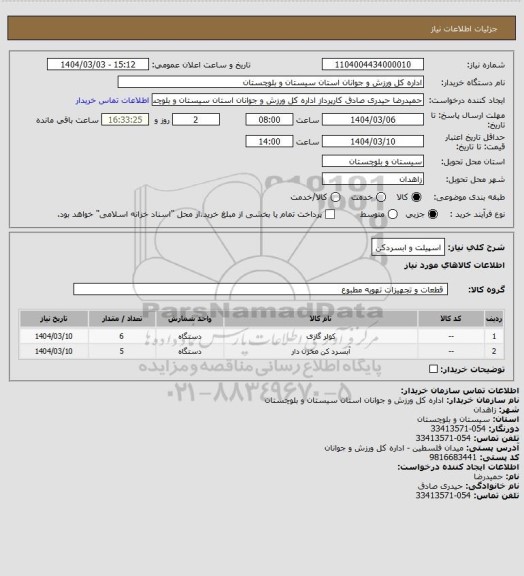Click the response hour field 08:00
This screenshot has width=524, height=576.
click(x=269, y=120)
